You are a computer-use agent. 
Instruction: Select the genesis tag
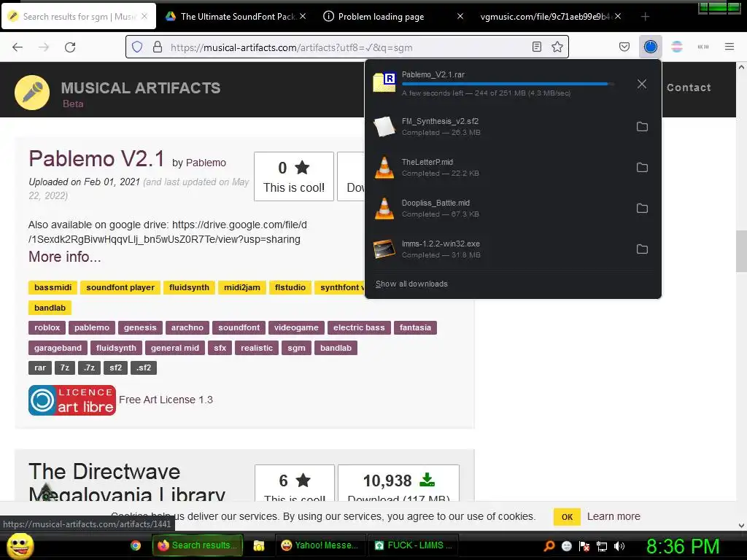[140, 327]
